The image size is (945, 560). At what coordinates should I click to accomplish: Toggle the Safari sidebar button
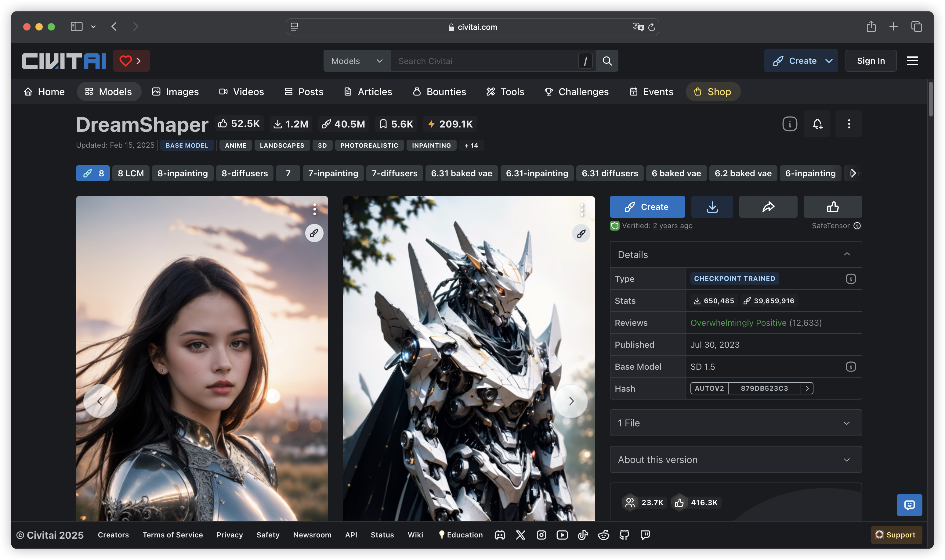coord(77,27)
